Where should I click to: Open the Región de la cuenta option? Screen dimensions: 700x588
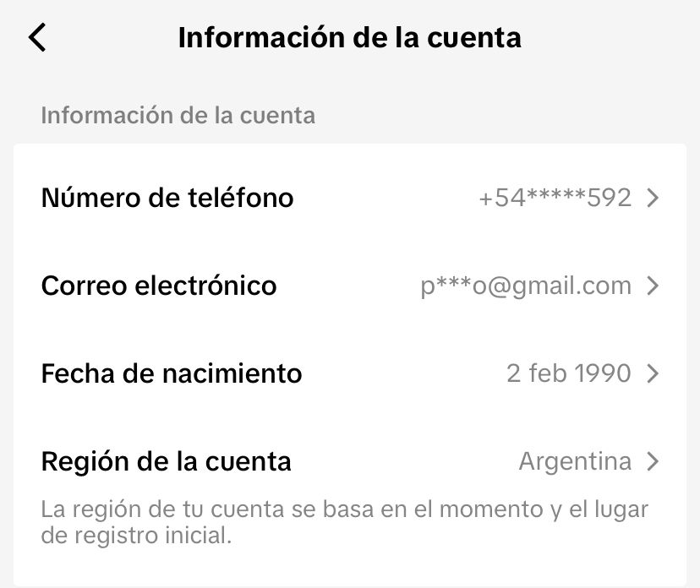tap(167, 462)
